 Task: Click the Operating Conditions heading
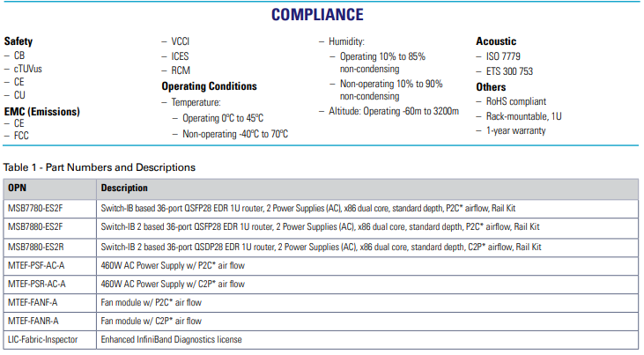tap(209, 86)
